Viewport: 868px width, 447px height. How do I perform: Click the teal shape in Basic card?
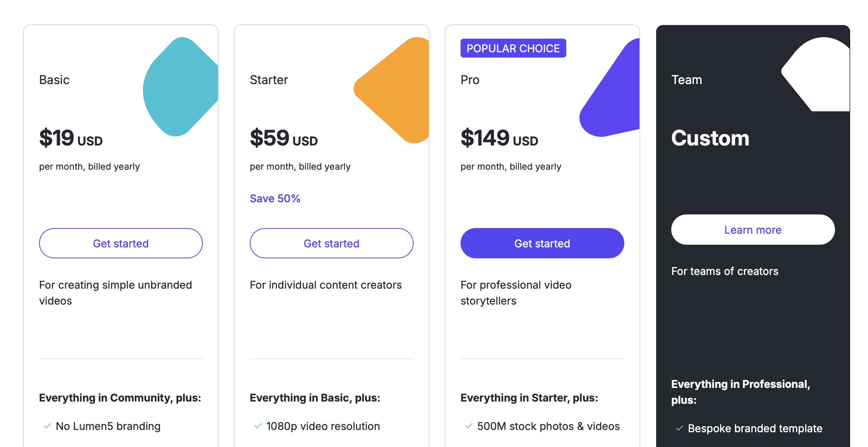click(180, 87)
